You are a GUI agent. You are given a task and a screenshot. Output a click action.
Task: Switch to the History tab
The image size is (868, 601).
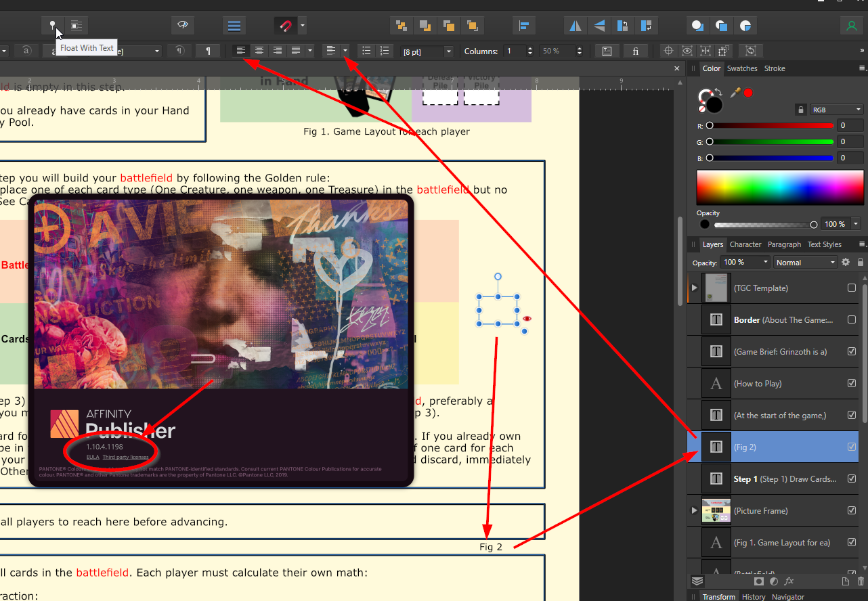(x=753, y=597)
